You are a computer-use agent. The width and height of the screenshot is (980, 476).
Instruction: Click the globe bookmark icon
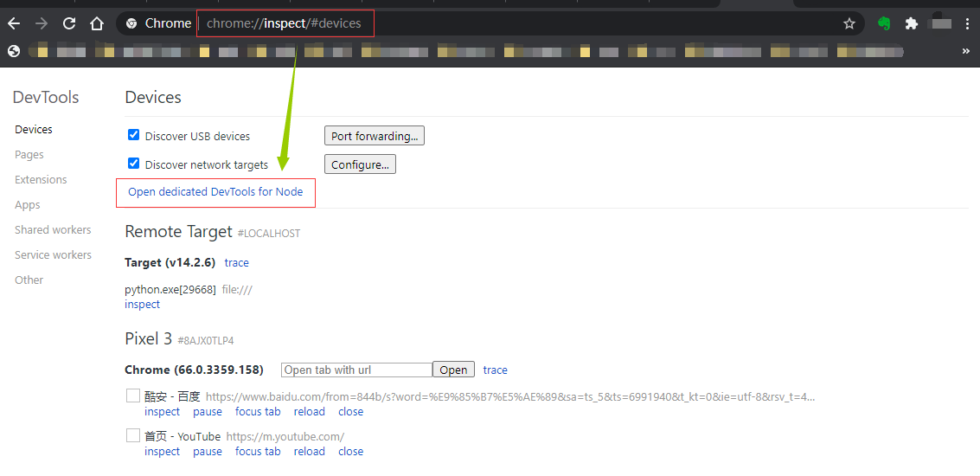[x=15, y=51]
